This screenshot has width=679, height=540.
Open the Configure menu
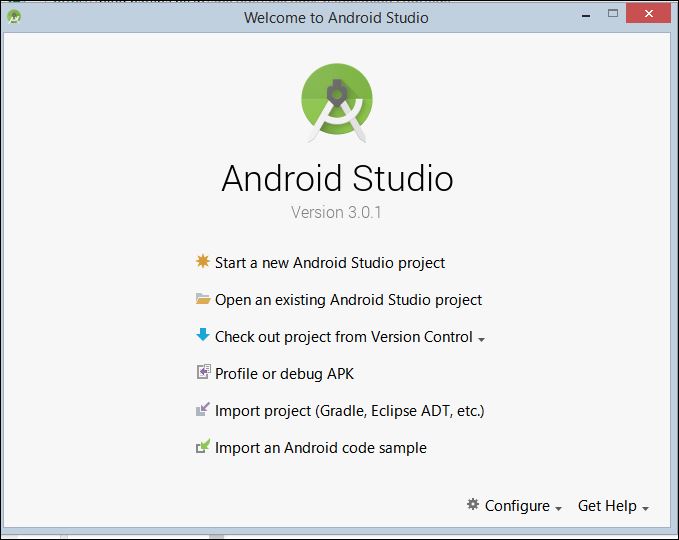click(517, 506)
